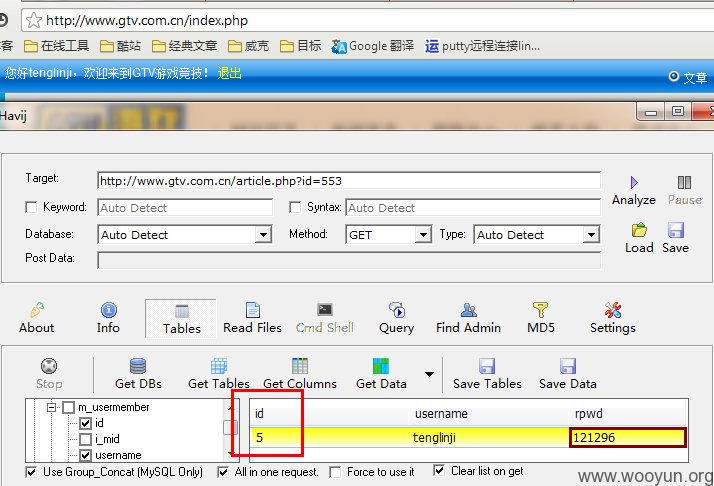This screenshot has height=486, width=714.
Task: Open the Read Files icon
Action: pos(253,310)
